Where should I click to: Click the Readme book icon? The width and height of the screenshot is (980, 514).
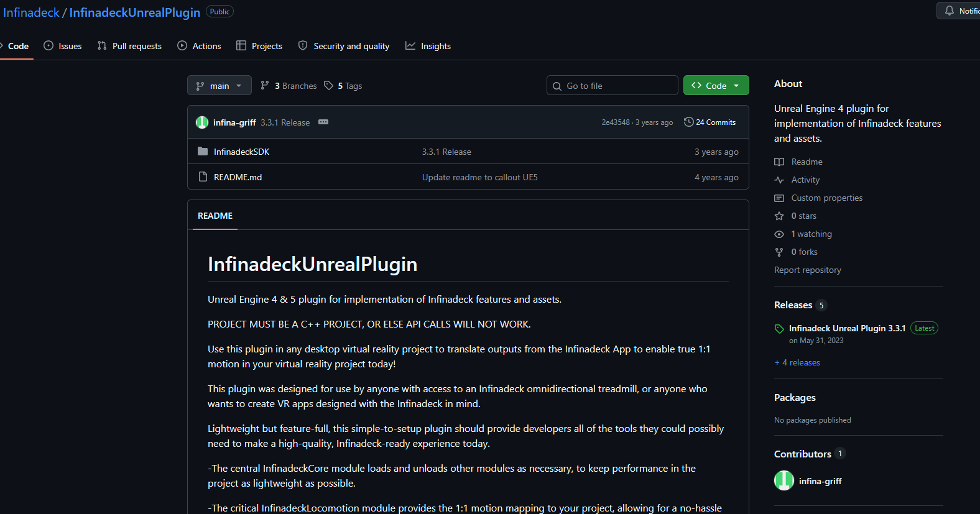[x=779, y=162]
